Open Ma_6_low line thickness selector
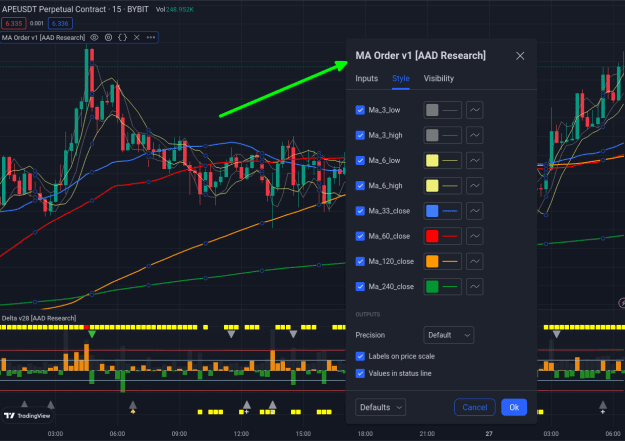The height and width of the screenshot is (441, 625). click(450, 160)
